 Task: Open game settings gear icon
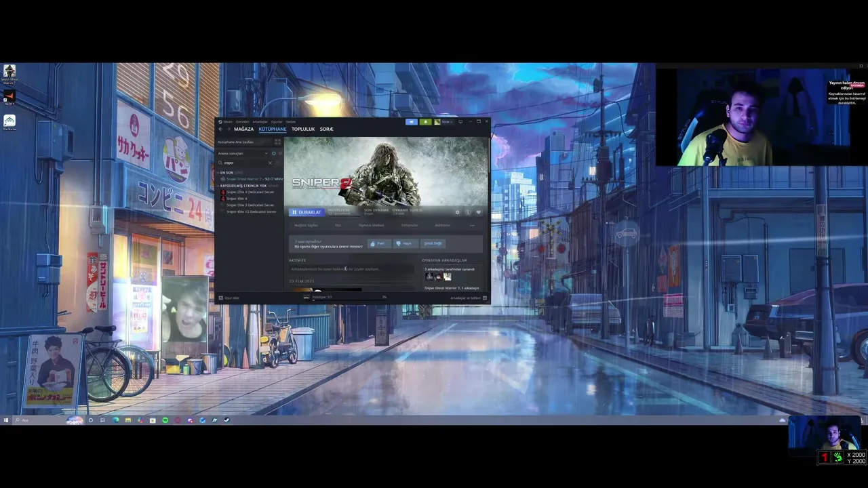457,212
